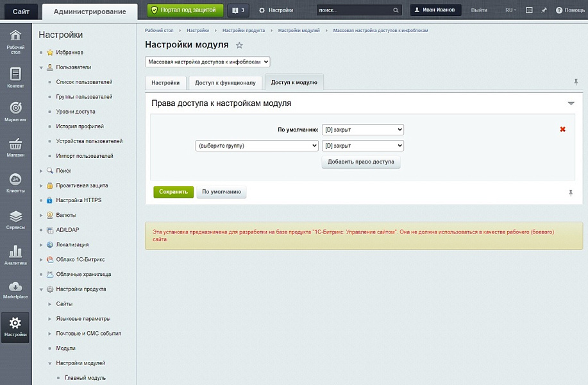
Task: Open the module selection dropdown
Action: pos(208,62)
